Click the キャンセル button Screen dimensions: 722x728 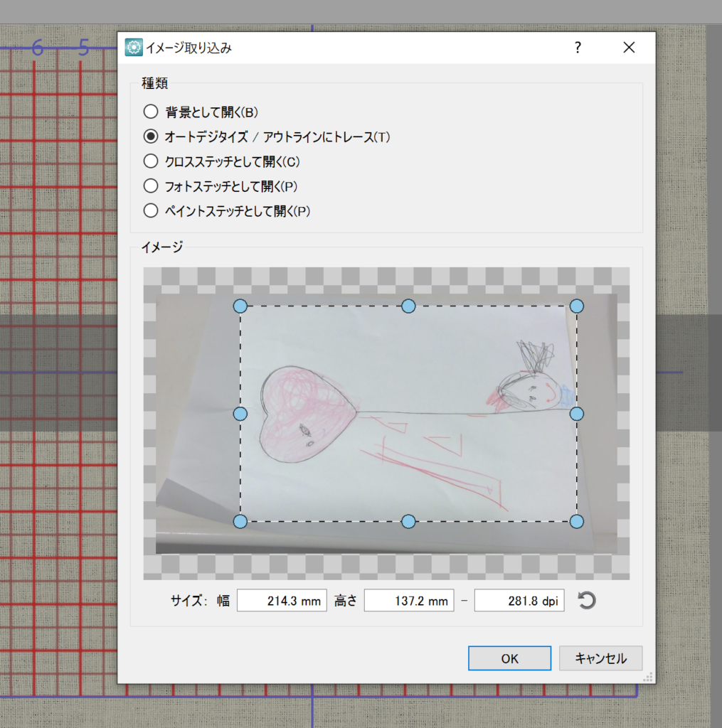pos(601,658)
